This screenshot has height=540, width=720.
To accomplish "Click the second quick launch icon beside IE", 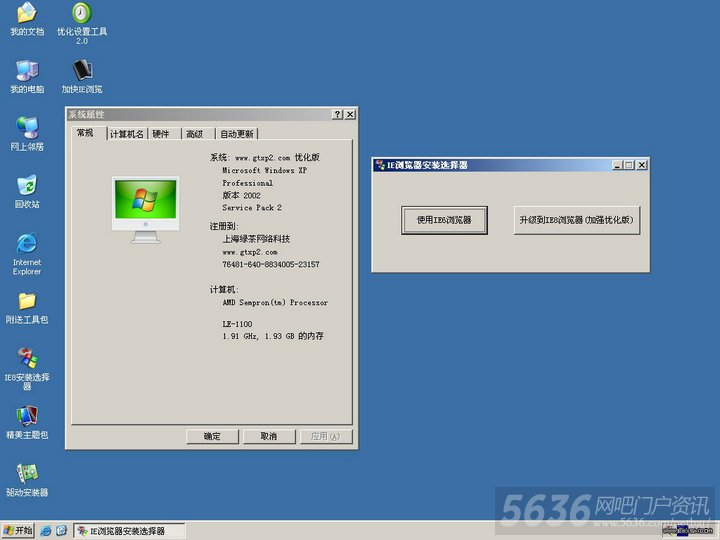I will coord(62,531).
